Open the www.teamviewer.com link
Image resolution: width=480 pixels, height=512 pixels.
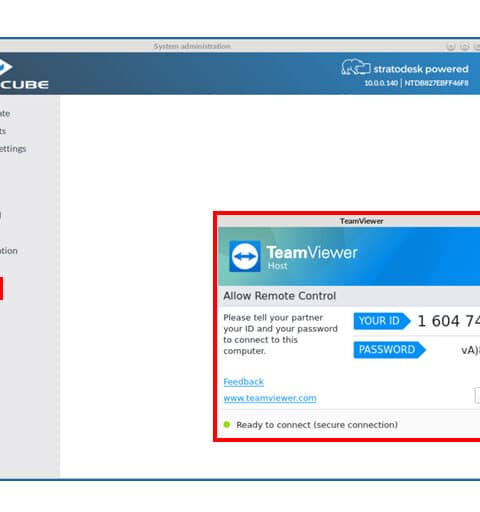click(270, 398)
